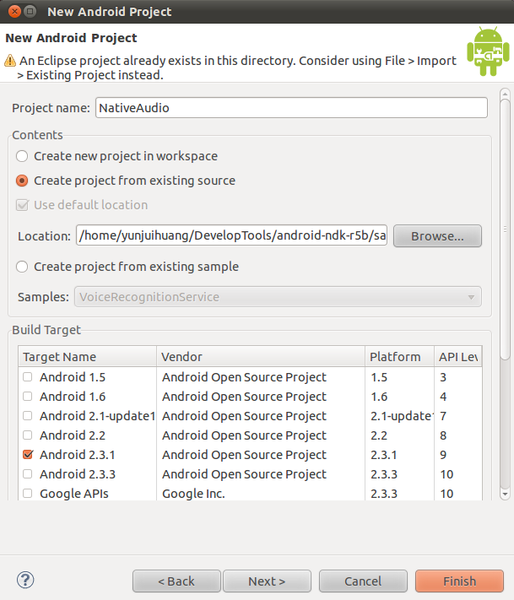This screenshot has width=514, height=600.
Task: Click the Android robot wizard icon
Action: (x=488, y=51)
